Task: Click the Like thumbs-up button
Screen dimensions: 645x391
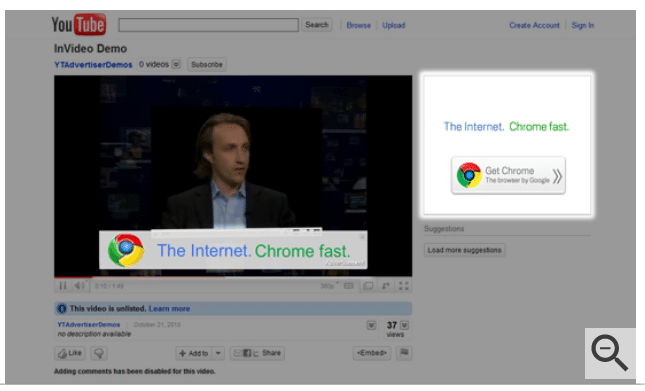Action: 70,353
